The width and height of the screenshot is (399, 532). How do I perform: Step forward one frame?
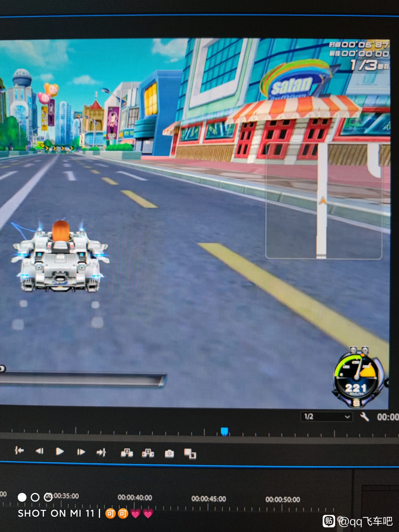tap(81, 452)
